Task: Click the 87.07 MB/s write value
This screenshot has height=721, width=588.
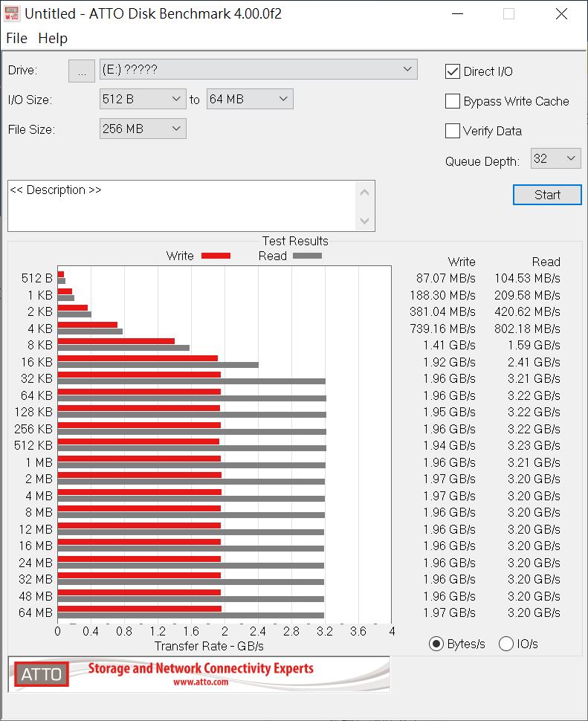Action: tap(445, 278)
